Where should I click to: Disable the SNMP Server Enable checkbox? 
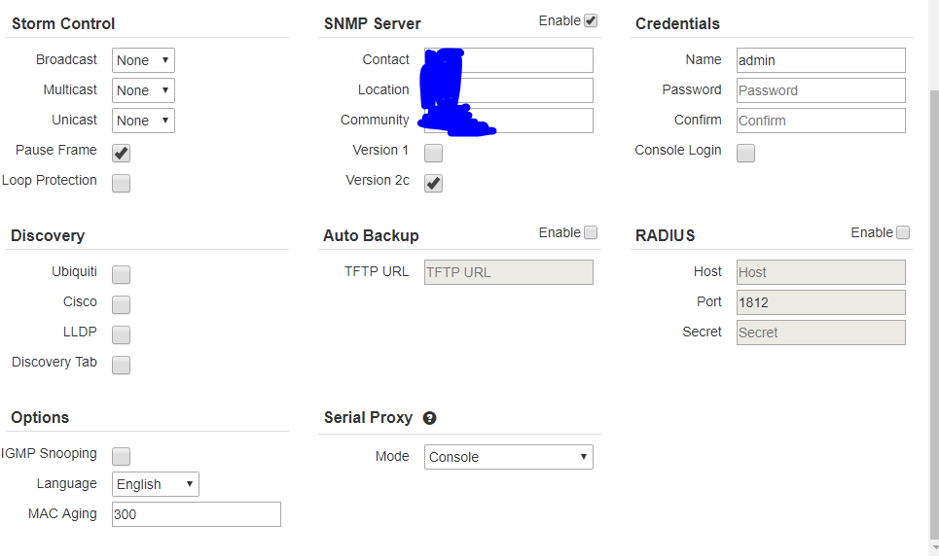coord(591,20)
